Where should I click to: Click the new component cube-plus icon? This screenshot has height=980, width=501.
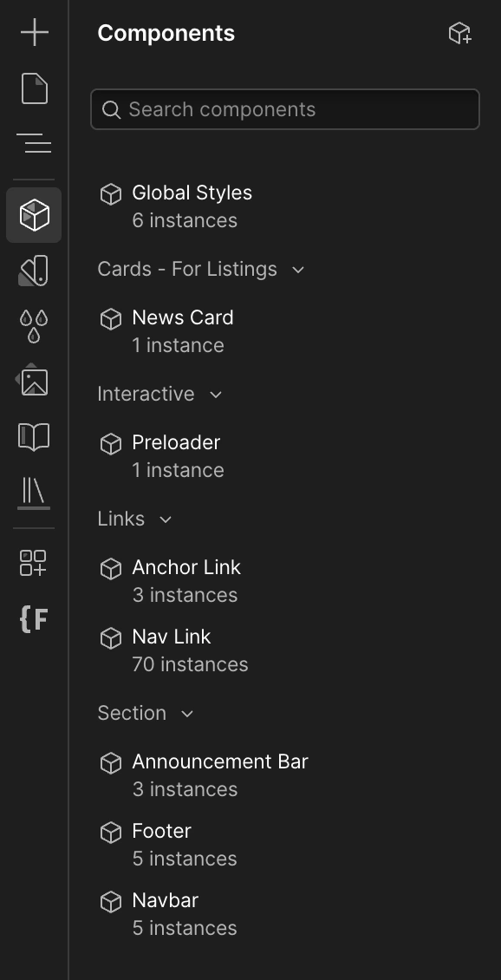click(x=459, y=33)
